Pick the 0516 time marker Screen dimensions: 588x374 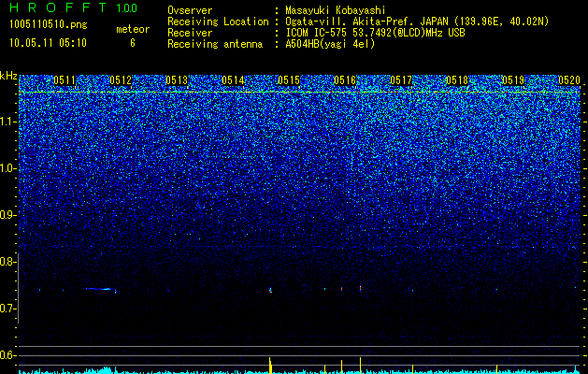(345, 80)
